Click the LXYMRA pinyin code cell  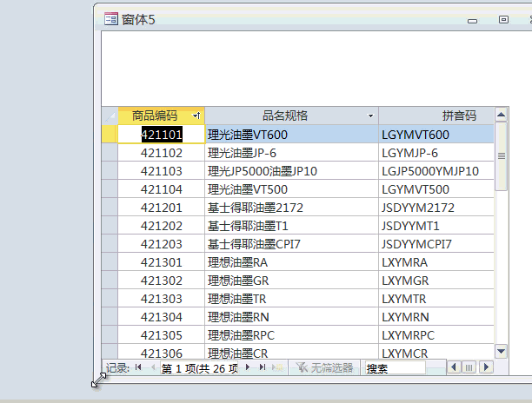tap(436, 262)
